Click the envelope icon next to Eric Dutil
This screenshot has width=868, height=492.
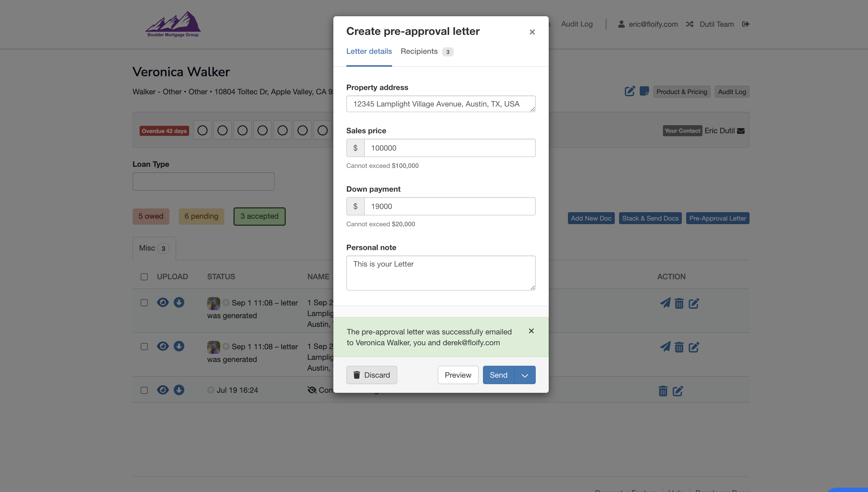(x=741, y=131)
